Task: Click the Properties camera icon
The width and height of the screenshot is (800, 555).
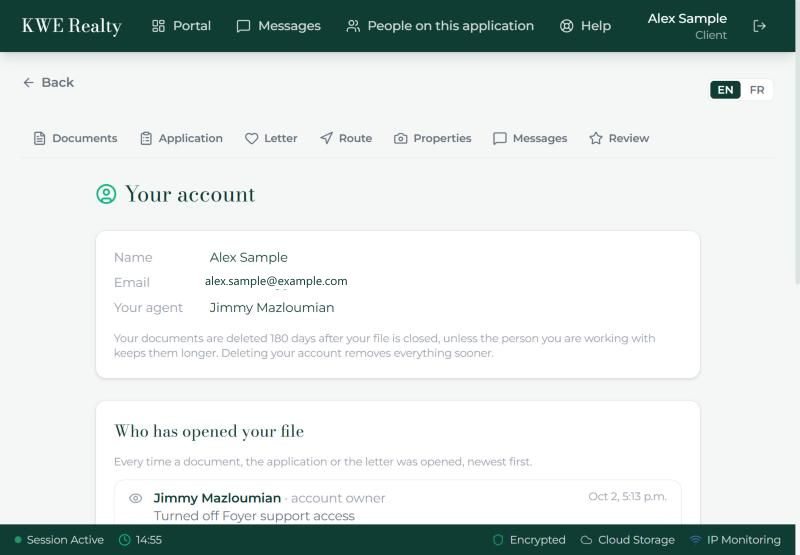Action: (401, 138)
